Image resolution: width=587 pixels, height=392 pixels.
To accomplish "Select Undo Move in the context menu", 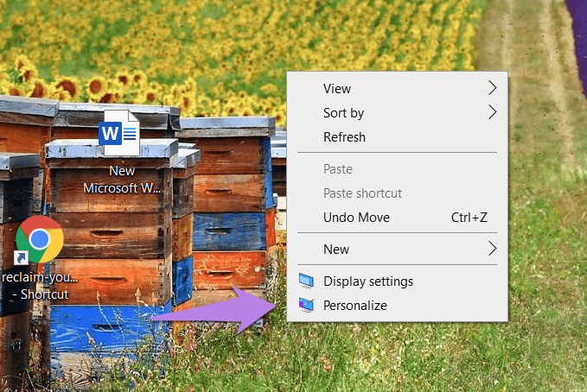I will (x=356, y=218).
